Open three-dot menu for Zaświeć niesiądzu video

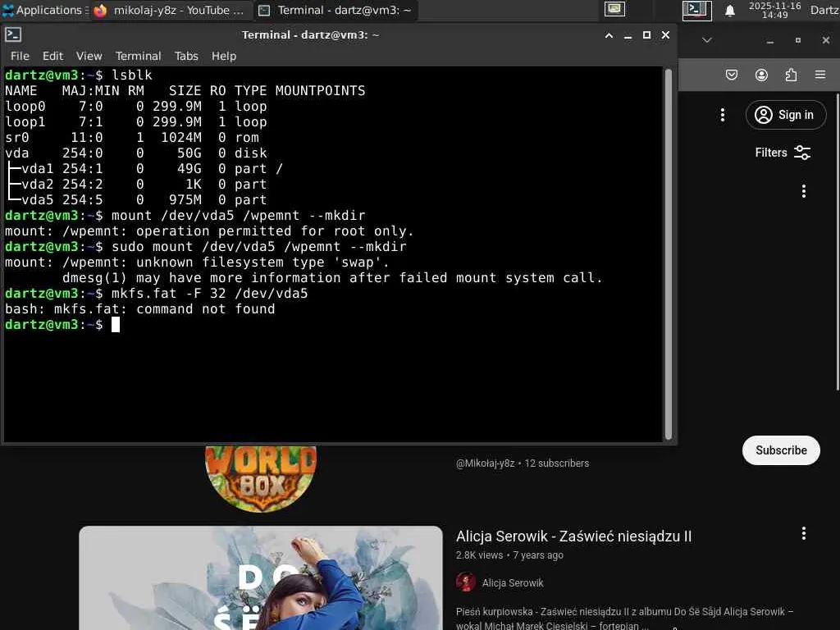coord(804,533)
